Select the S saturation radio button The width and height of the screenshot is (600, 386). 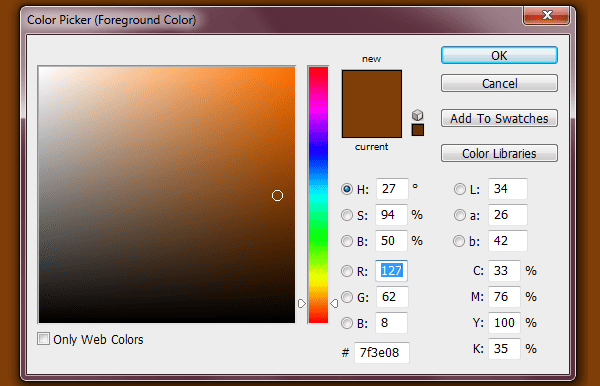click(x=347, y=215)
